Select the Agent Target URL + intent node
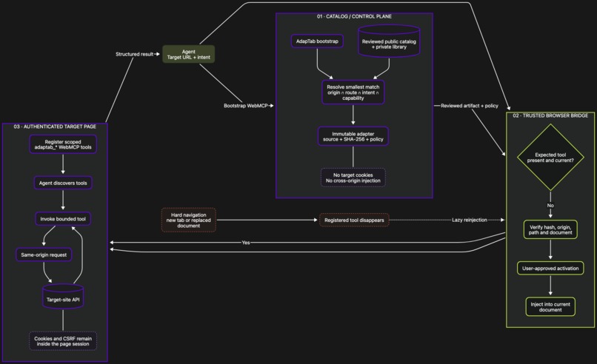Viewport: 597px width, 364px height. pyautogui.click(x=188, y=54)
